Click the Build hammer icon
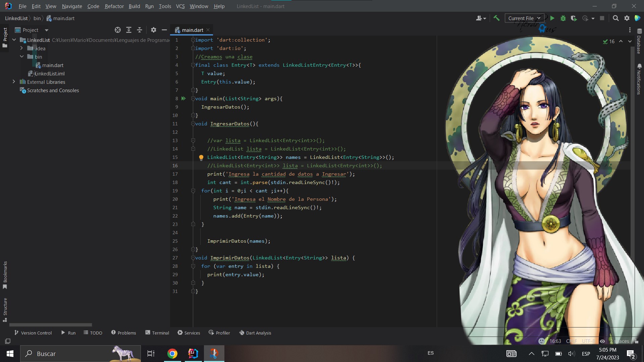 click(496, 18)
